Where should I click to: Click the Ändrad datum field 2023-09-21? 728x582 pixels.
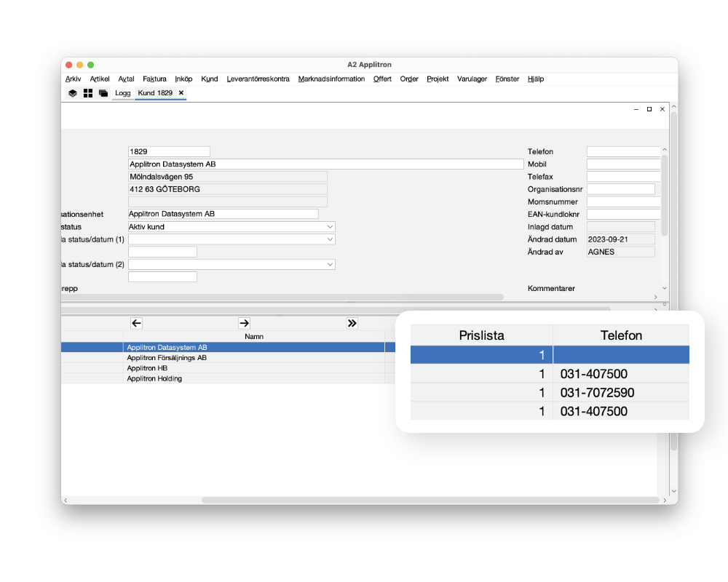click(x=621, y=239)
